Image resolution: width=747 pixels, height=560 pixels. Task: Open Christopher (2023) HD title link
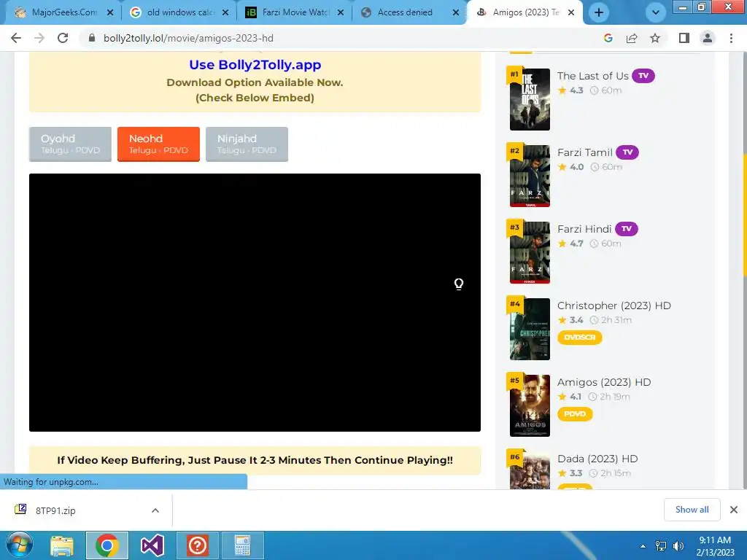[x=614, y=306]
